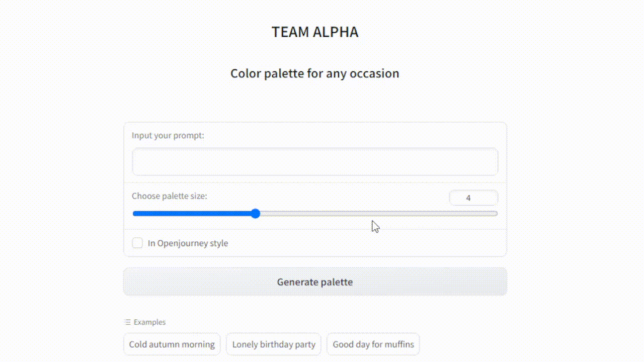
Task: Click the "In Openjourney style" label text
Action: click(188, 243)
